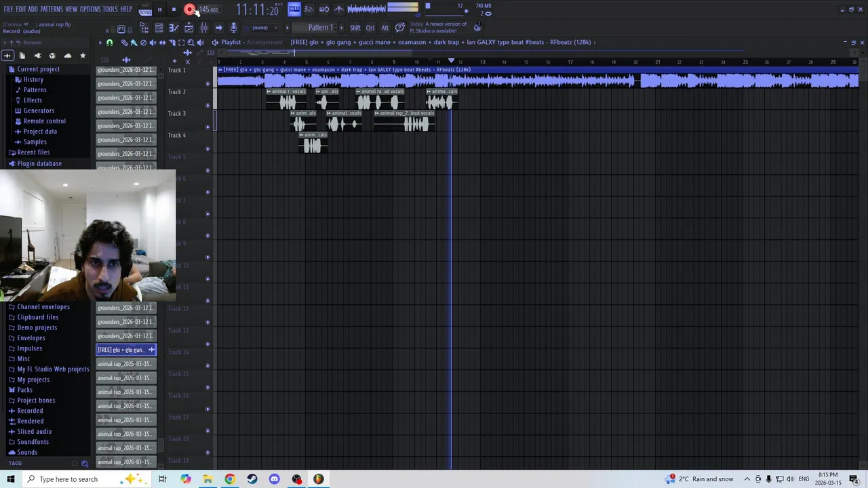
Task: Click the star favorites browser tab icon
Action: [83, 56]
